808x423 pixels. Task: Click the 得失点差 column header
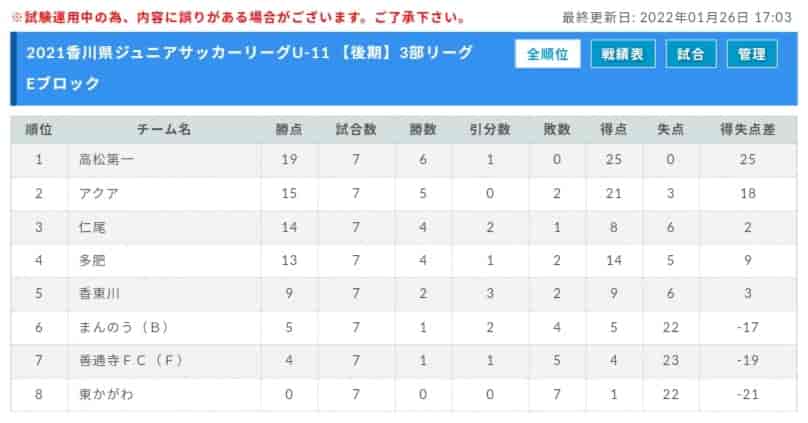pyautogui.click(x=748, y=129)
